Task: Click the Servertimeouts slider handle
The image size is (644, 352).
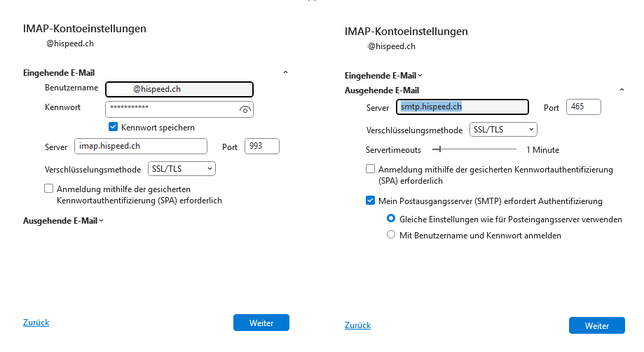Action: pyautogui.click(x=437, y=149)
